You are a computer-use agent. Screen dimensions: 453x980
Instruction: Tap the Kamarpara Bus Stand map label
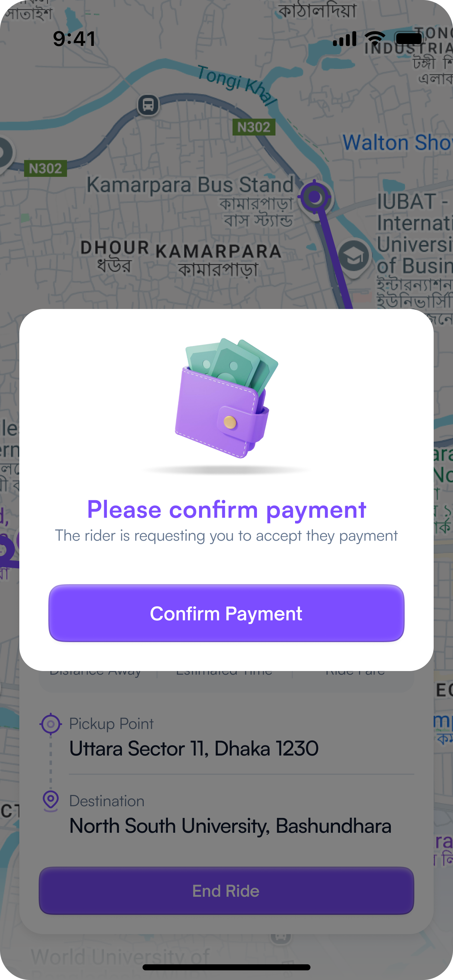point(190,185)
